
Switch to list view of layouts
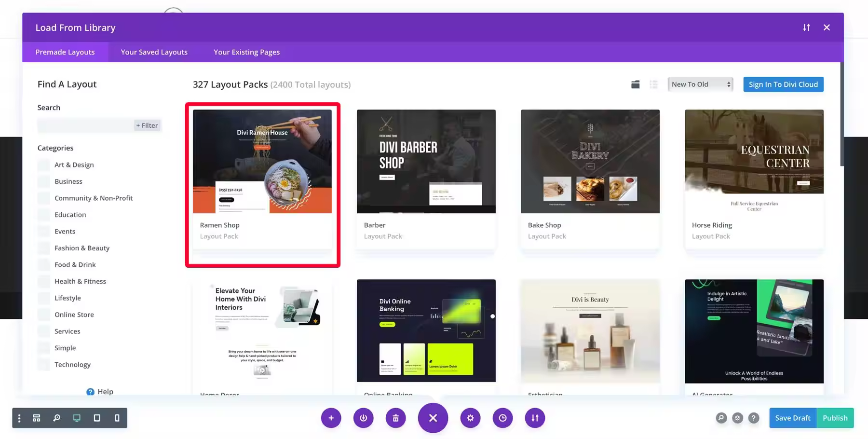pos(653,84)
